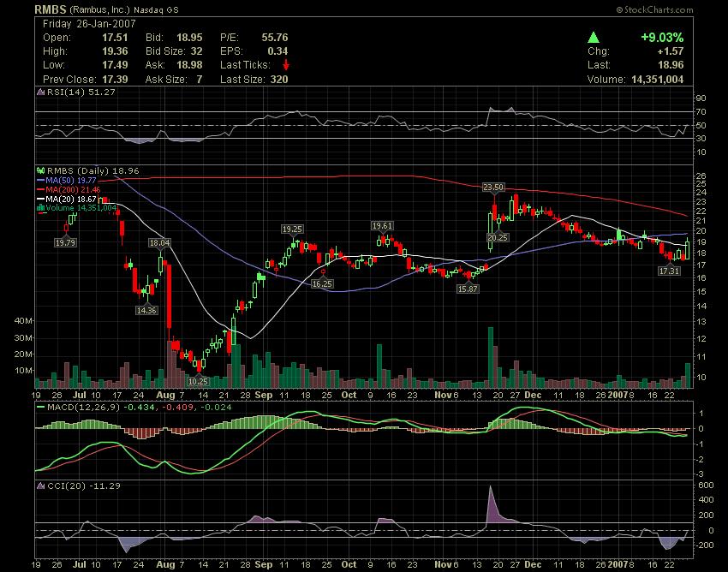Click the Bid Size value 32

pos(196,51)
